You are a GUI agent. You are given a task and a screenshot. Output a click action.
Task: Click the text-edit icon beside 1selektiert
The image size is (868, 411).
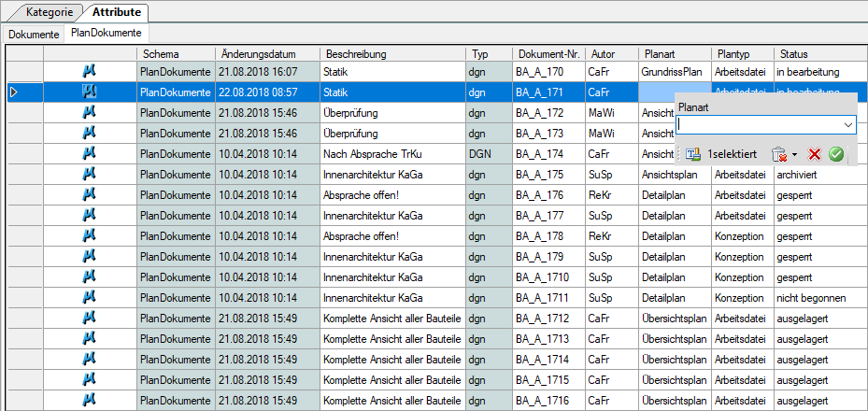click(693, 154)
